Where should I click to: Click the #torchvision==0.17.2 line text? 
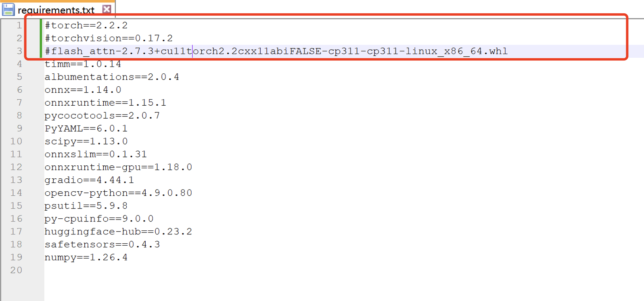[x=109, y=38]
